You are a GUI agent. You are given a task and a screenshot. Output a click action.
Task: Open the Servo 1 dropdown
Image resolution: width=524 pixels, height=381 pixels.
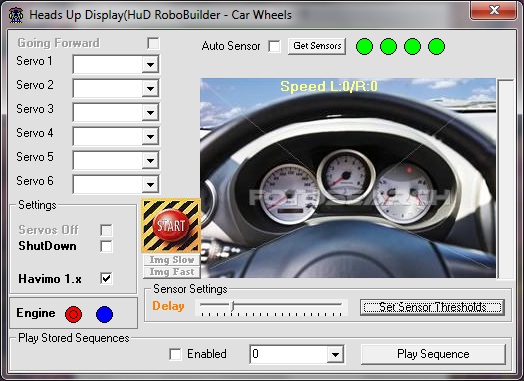[x=150, y=64]
